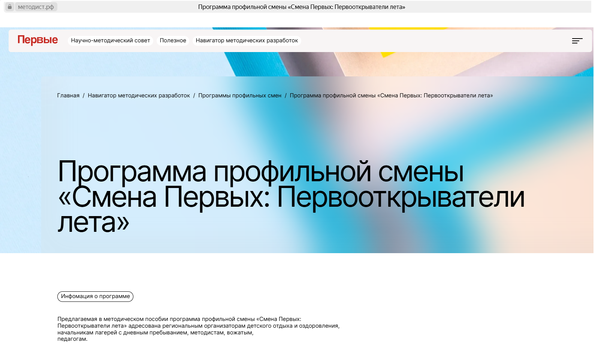The image size is (595, 364).
Task: Click the Инфомация о программе pill button
Action: (95, 296)
